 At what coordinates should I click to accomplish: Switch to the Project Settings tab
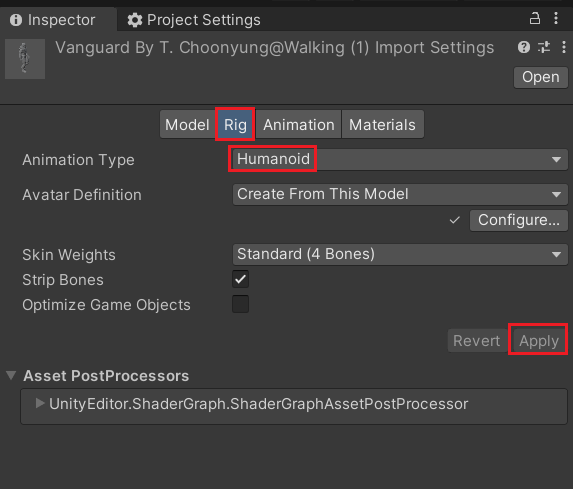click(194, 20)
